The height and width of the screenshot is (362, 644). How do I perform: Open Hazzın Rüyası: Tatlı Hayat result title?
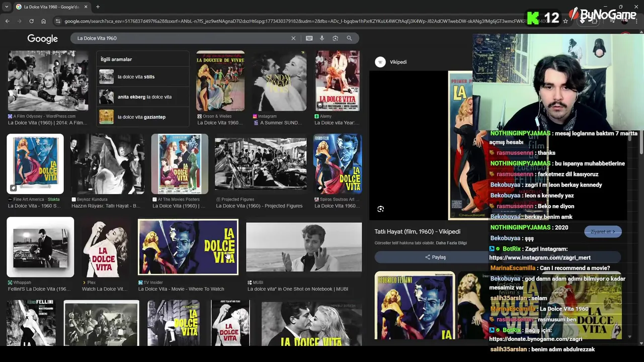(106, 206)
